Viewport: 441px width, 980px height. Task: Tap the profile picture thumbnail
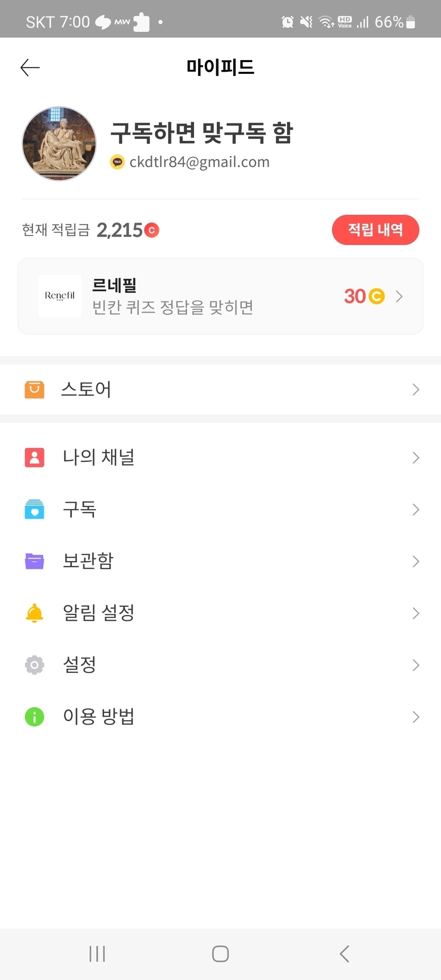tap(59, 143)
